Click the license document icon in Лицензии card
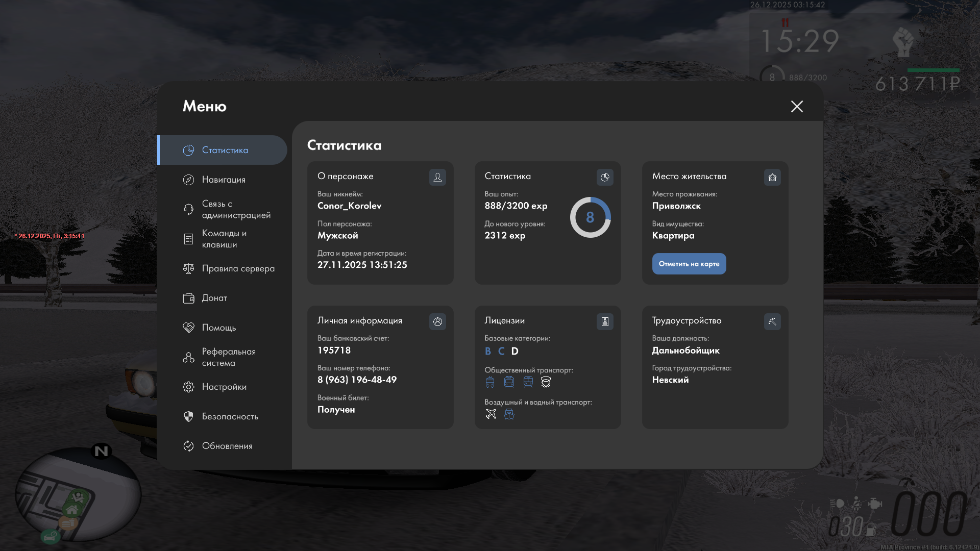Image resolution: width=980 pixels, height=551 pixels. [605, 321]
